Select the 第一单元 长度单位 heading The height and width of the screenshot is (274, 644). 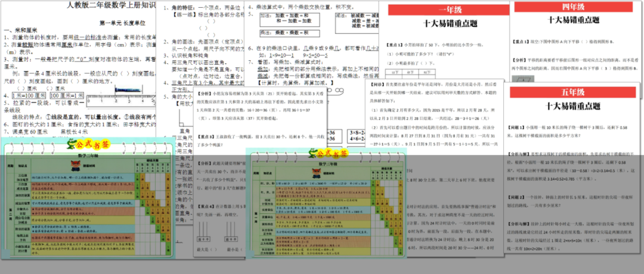[x=122, y=23]
